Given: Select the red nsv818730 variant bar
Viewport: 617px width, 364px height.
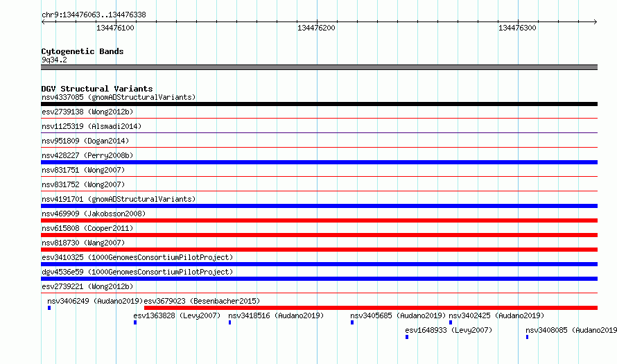Looking at the screenshot, I should coord(319,250).
